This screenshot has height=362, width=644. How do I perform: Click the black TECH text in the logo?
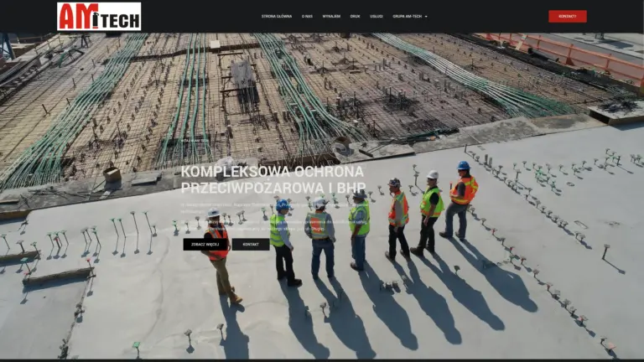pos(120,21)
